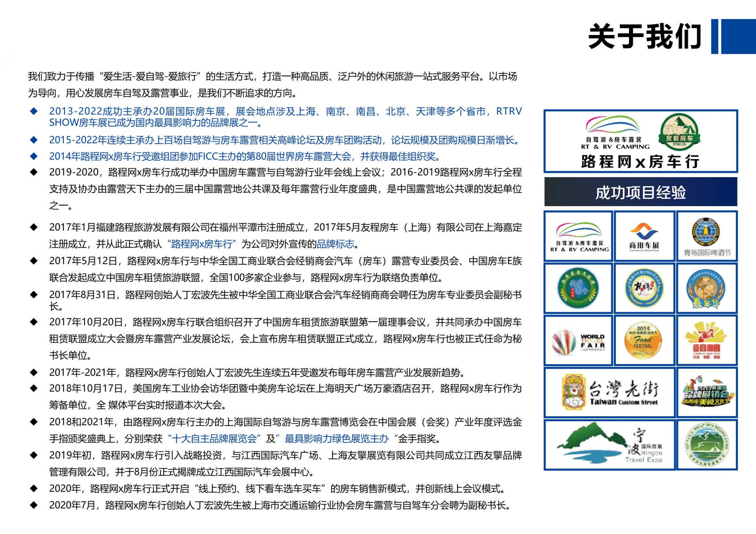The image size is (756, 534).
Task: Select the FICC Rally 2014 Beijing emblem
Action: pyautogui.click(x=707, y=444)
